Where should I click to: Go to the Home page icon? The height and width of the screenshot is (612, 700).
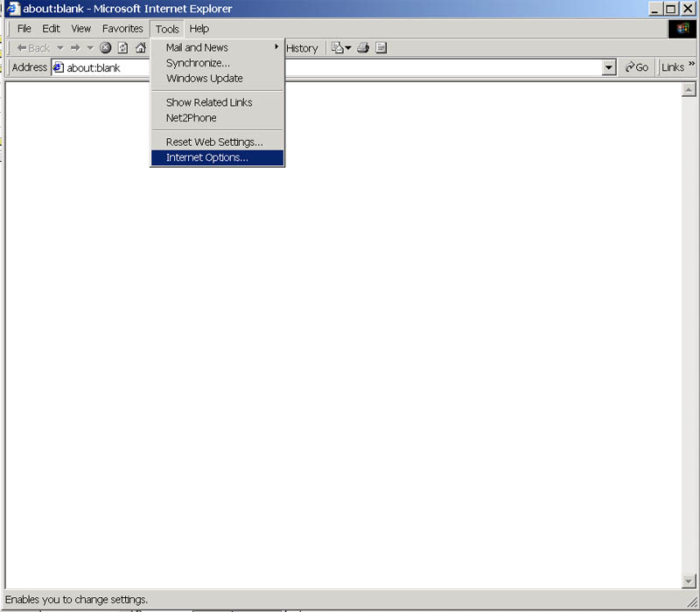pyautogui.click(x=141, y=48)
